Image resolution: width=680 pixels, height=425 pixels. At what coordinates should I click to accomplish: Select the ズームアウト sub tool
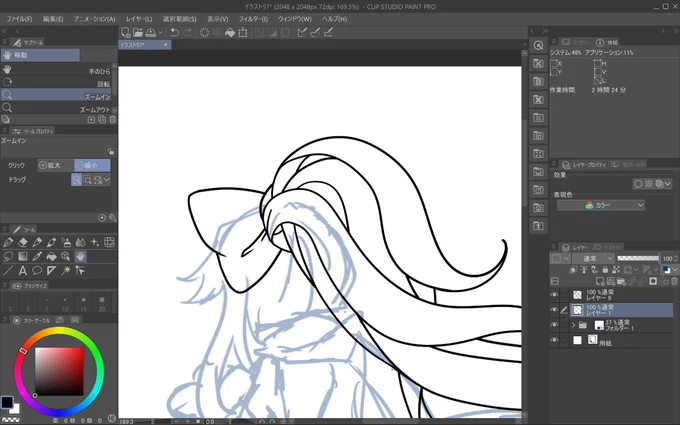(56, 109)
